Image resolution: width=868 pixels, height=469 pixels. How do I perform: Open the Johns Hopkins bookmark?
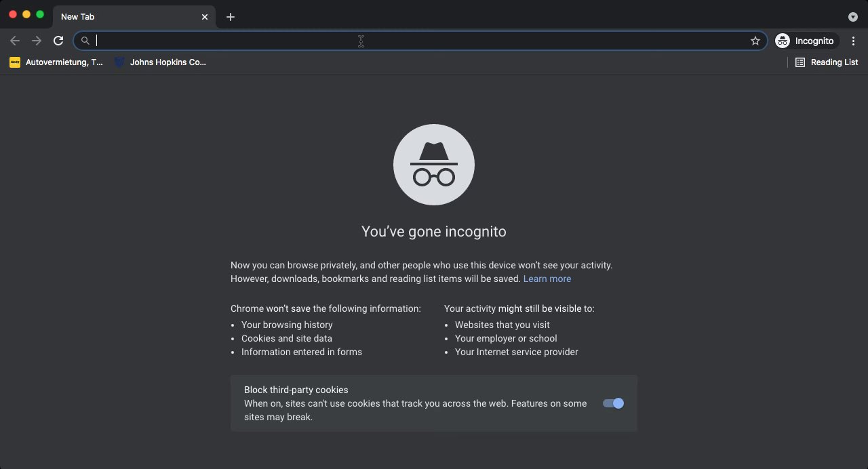[x=161, y=62]
